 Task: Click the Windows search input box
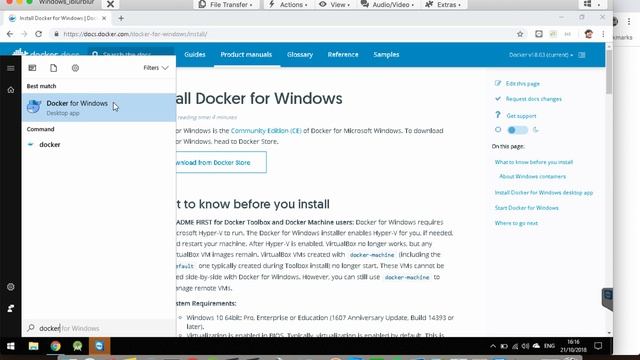(x=99, y=328)
